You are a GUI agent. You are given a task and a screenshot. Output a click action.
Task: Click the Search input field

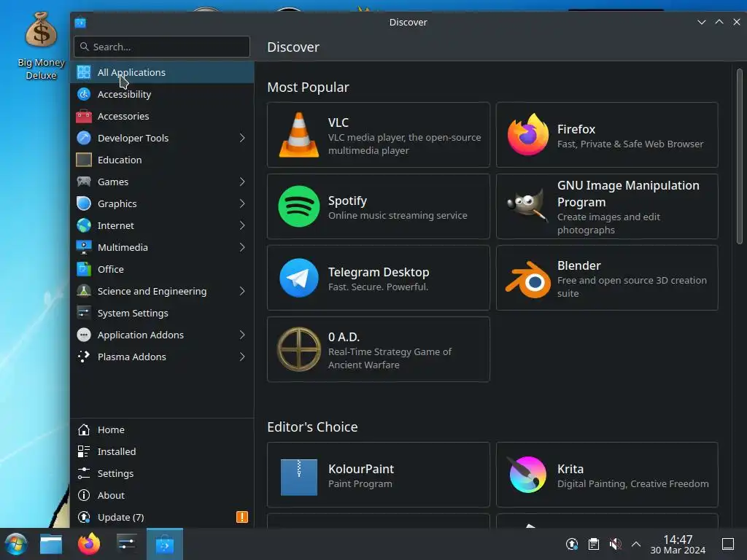click(x=162, y=47)
